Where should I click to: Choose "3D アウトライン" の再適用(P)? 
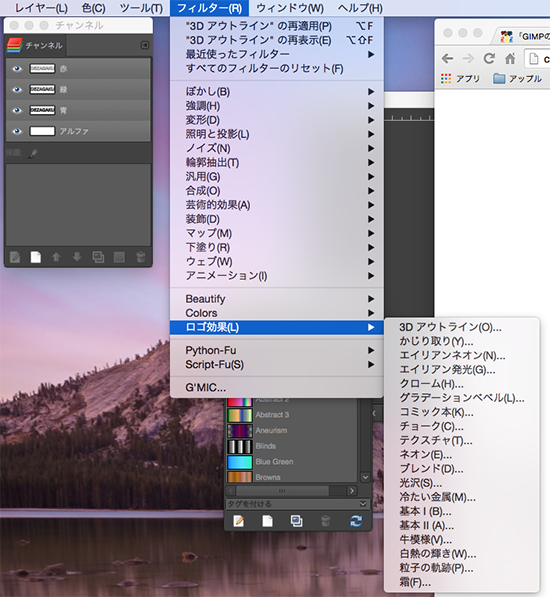[x=277, y=26]
